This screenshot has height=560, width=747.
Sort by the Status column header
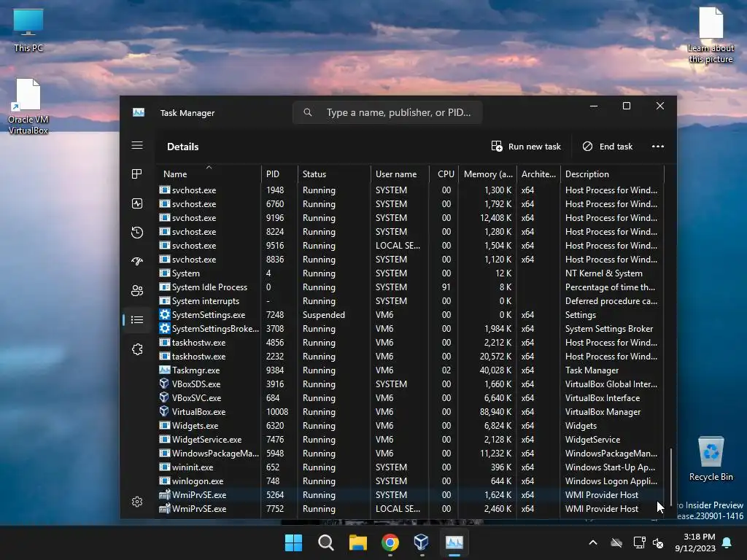click(334, 174)
